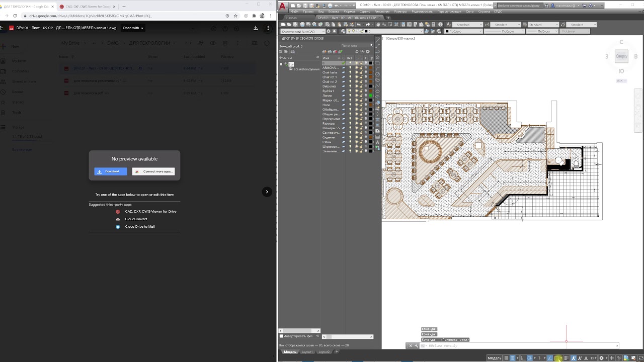Open the 'ПоСлою' color control dropdown
This screenshot has width=644, height=362.
(x=464, y=31)
